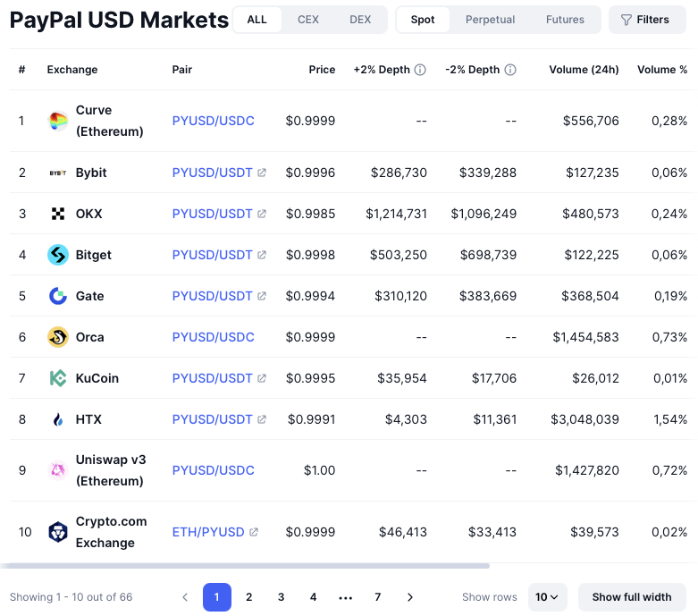Viewport: 698px width, 616px height.
Task: Click the Gate exchange logo
Action: (58, 296)
